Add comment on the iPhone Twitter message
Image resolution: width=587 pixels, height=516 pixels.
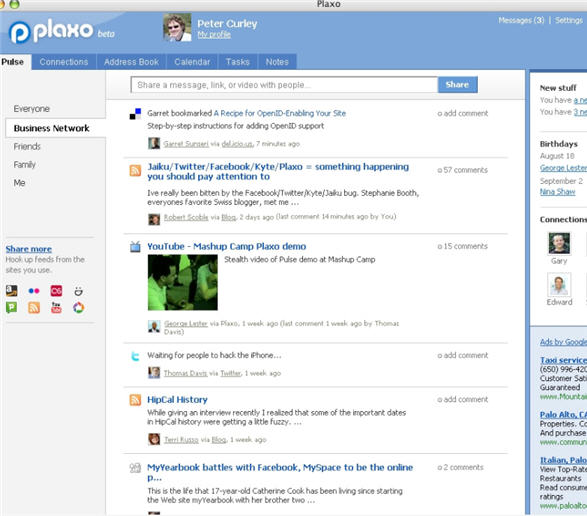point(463,355)
